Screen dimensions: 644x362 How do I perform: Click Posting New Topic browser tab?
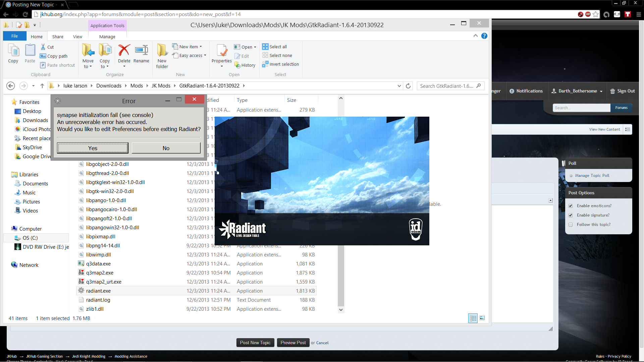pos(34,5)
